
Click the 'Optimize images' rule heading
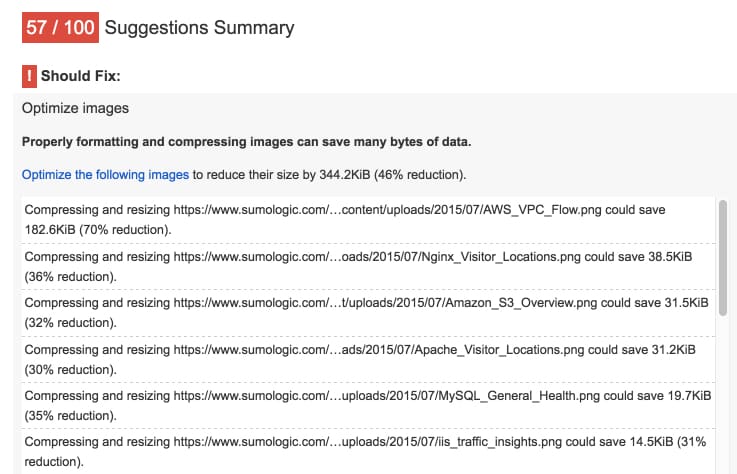[75, 109]
